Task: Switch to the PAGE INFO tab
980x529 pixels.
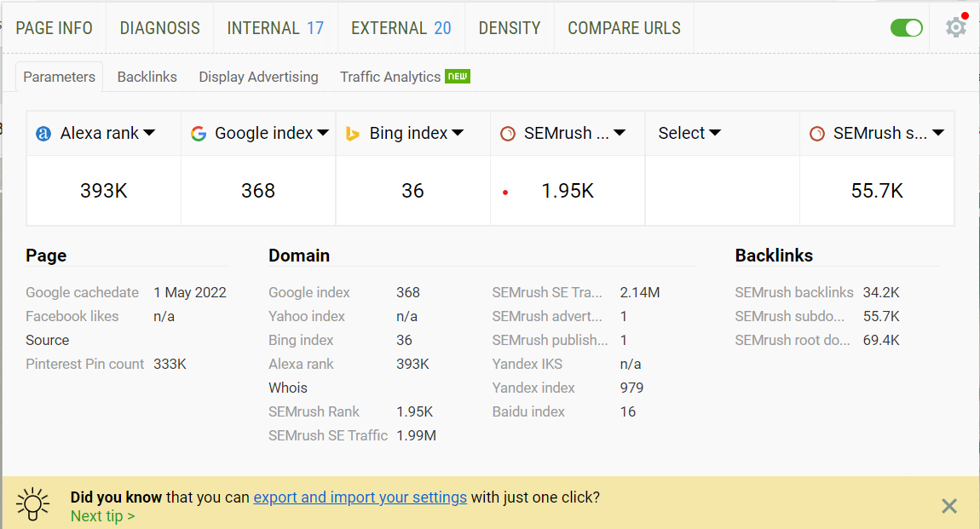Action: [x=54, y=28]
